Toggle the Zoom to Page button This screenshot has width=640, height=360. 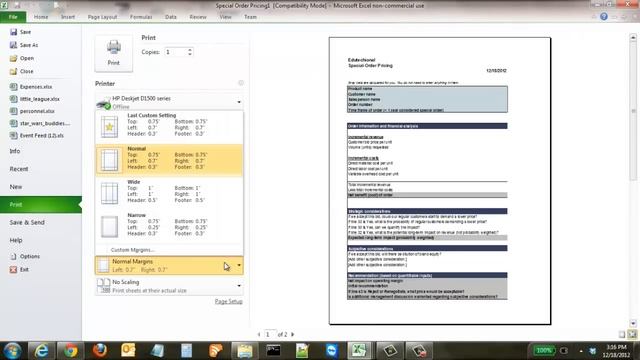632,334
